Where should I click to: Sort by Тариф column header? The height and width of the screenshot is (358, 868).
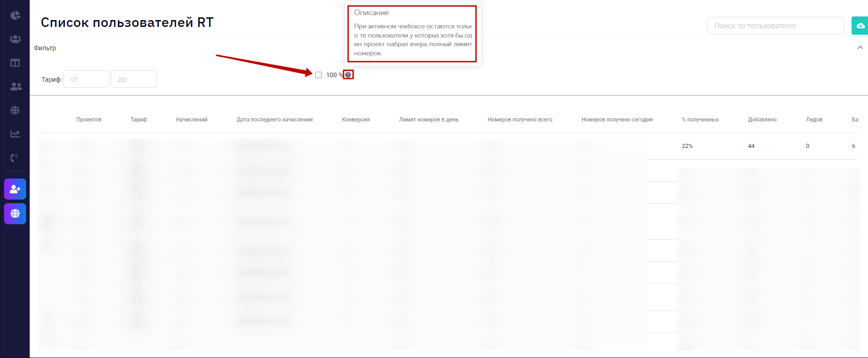point(139,120)
